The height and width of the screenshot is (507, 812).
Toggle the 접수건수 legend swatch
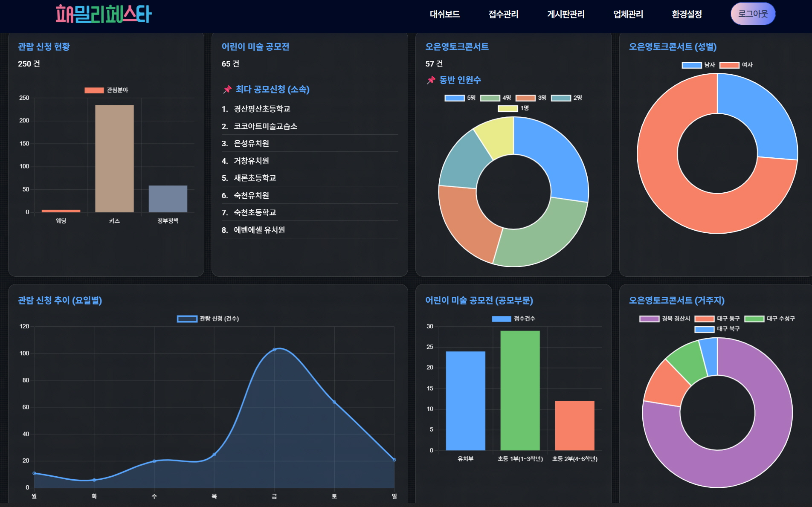[x=501, y=319]
